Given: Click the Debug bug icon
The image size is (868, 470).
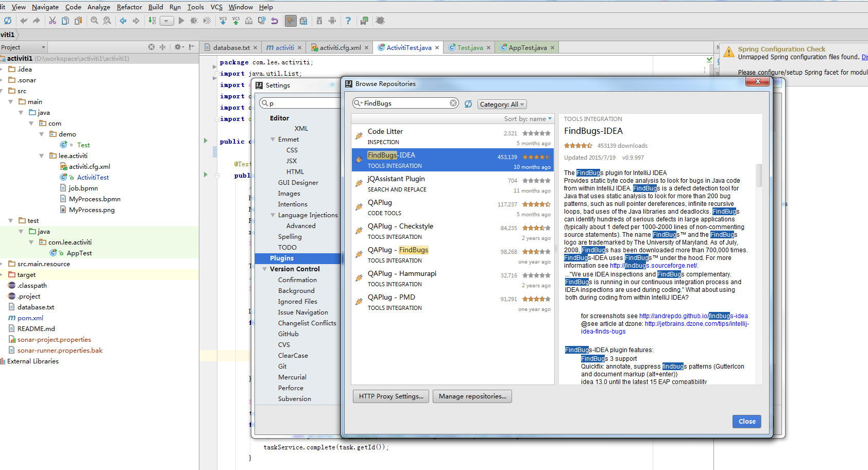Looking at the screenshot, I should point(194,21).
